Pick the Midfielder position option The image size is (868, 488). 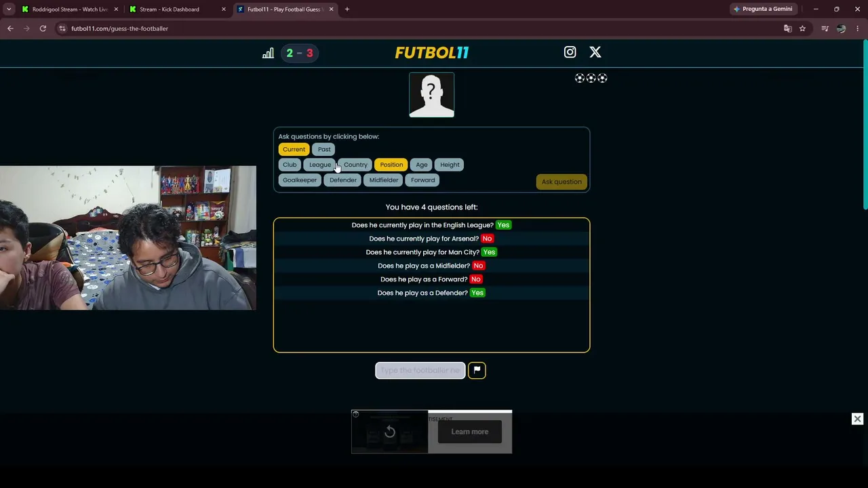pos(384,180)
